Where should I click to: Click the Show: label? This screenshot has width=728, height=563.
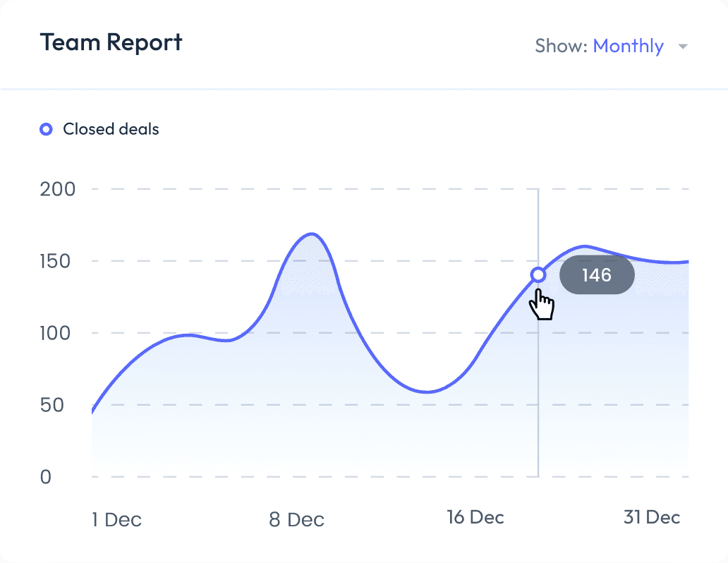(561, 47)
